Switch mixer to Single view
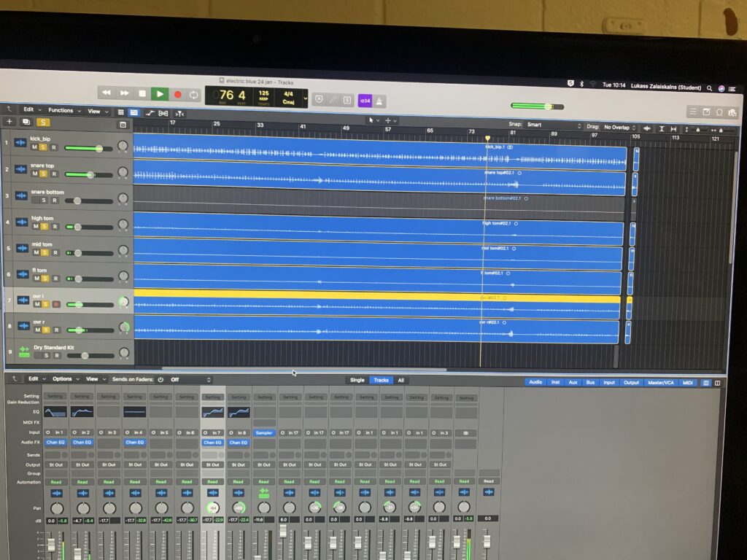The width and height of the screenshot is (747, 560). (x=357, y=380)
